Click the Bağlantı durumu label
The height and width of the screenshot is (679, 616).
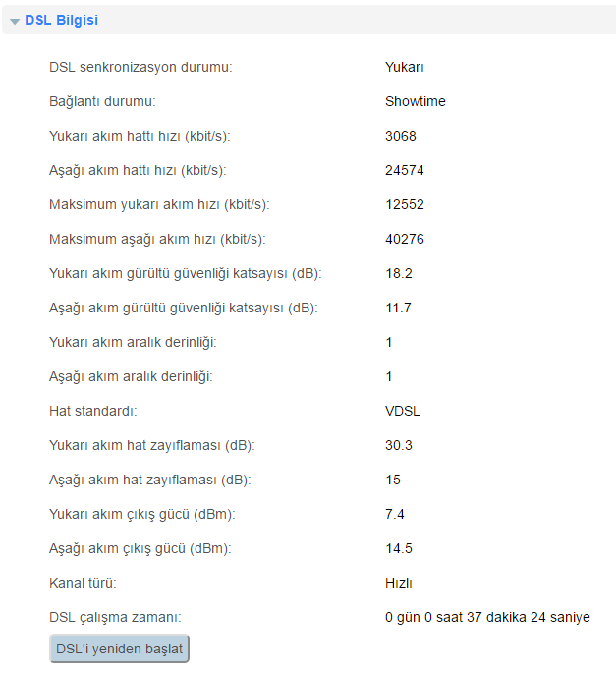click(103, 101)
